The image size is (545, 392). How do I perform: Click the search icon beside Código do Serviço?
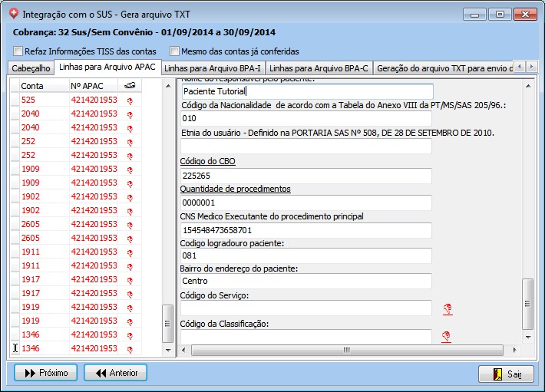(x=446, y=308)
